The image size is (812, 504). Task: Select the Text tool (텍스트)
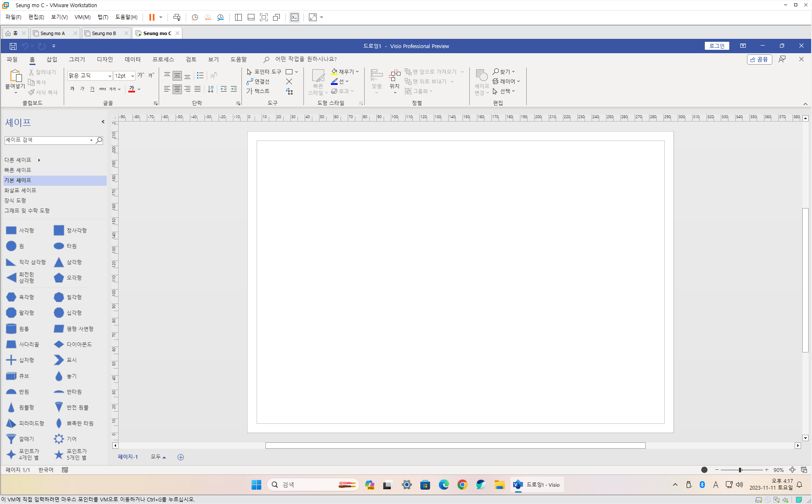[258, 91]
